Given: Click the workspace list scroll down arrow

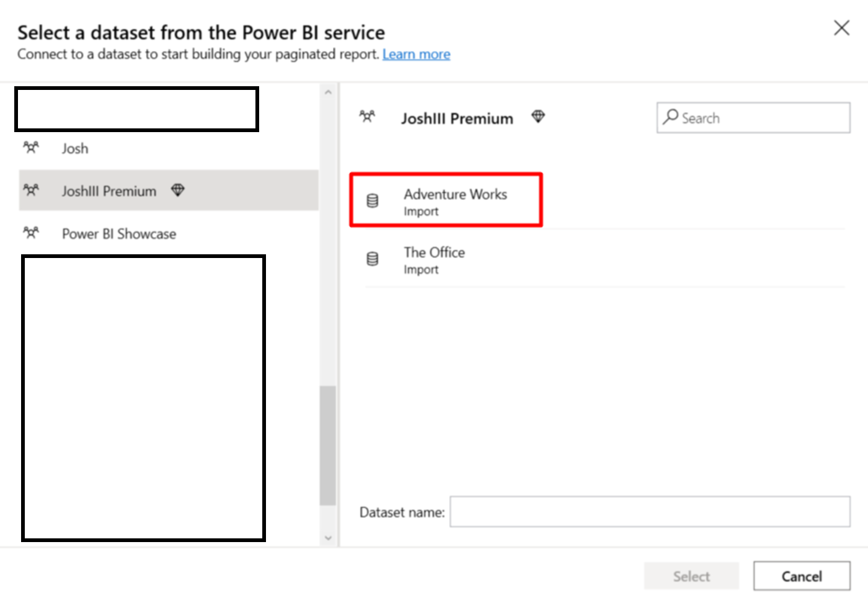Looking at the screenshot, I should pyautogui.click(x=328, y=538).
